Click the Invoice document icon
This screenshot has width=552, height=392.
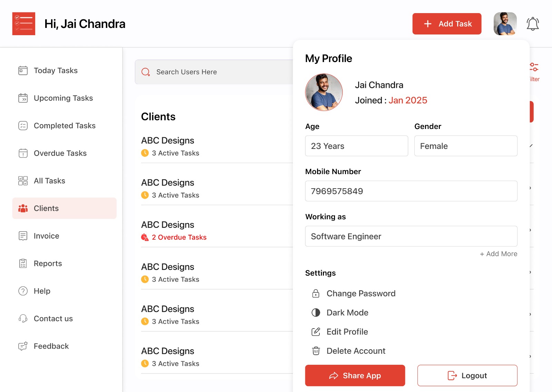click(x=22, y=236)
